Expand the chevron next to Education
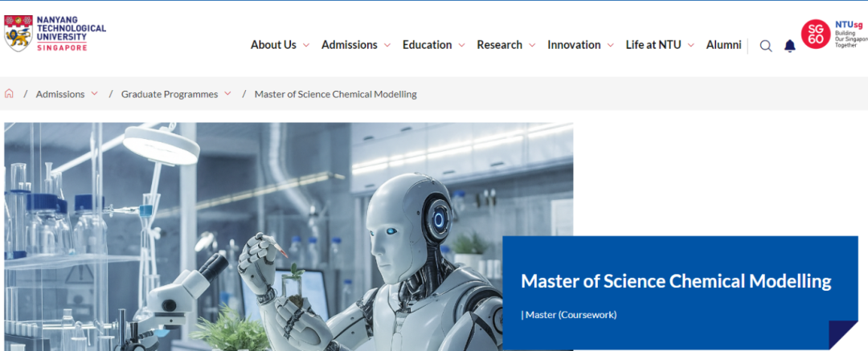 pyautogui.click(x=461, y=46)
